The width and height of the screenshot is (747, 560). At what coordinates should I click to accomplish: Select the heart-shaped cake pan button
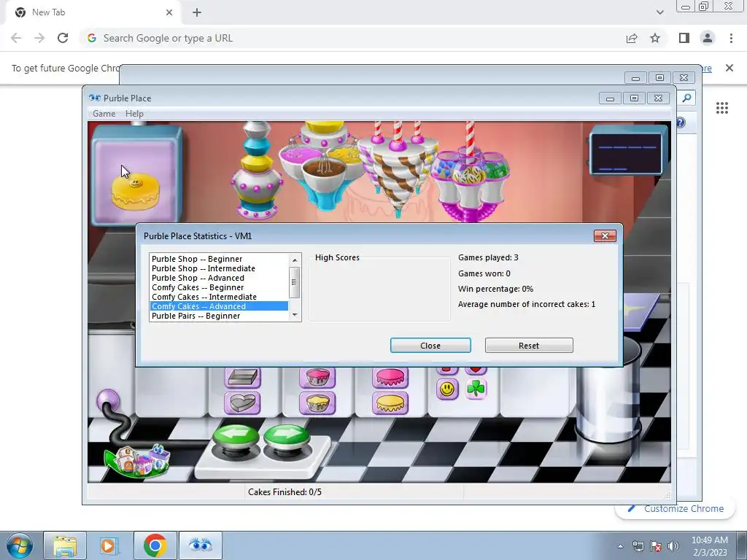click(242, 403)
